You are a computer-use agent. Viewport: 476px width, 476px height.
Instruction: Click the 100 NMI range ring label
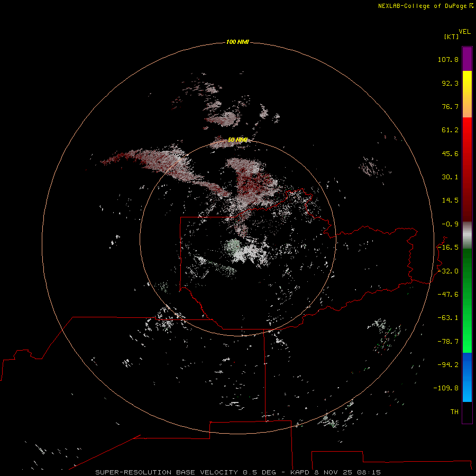click(x=237, y=42)
